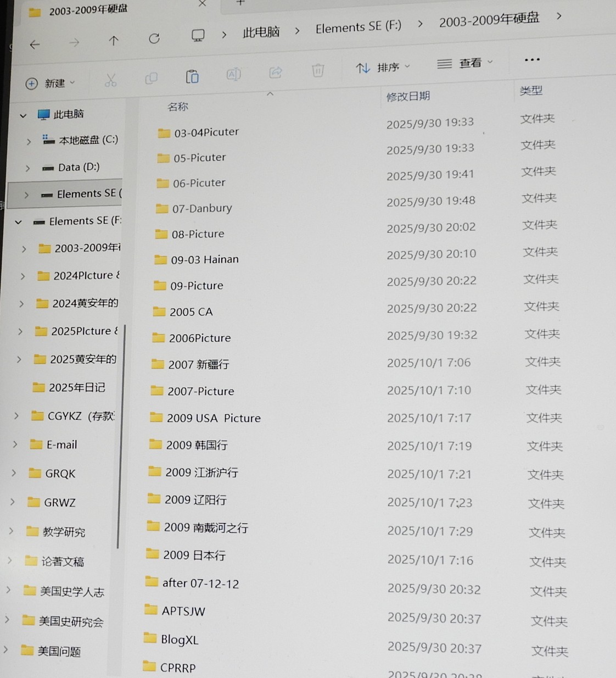Click Elements SE (F:) breadcrumb segment
This screenshot has height=678, width=616.
pyautogui.click(x=358, y=27)
